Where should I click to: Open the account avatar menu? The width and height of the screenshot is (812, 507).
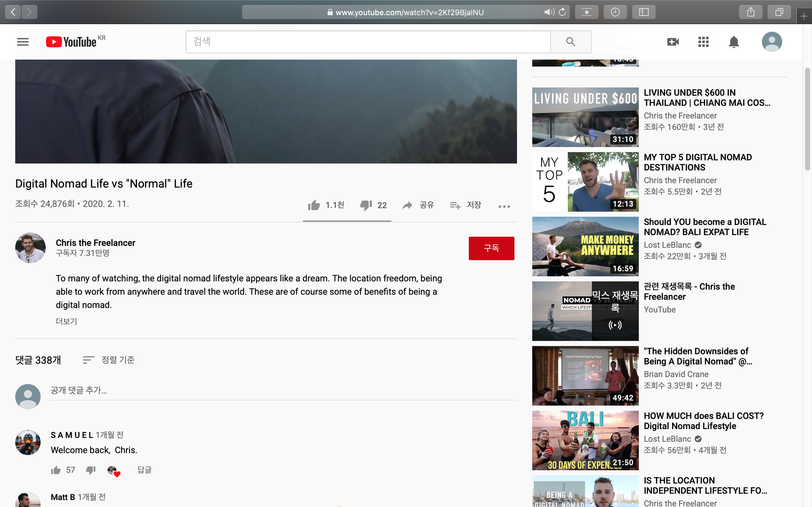point(772,42)
